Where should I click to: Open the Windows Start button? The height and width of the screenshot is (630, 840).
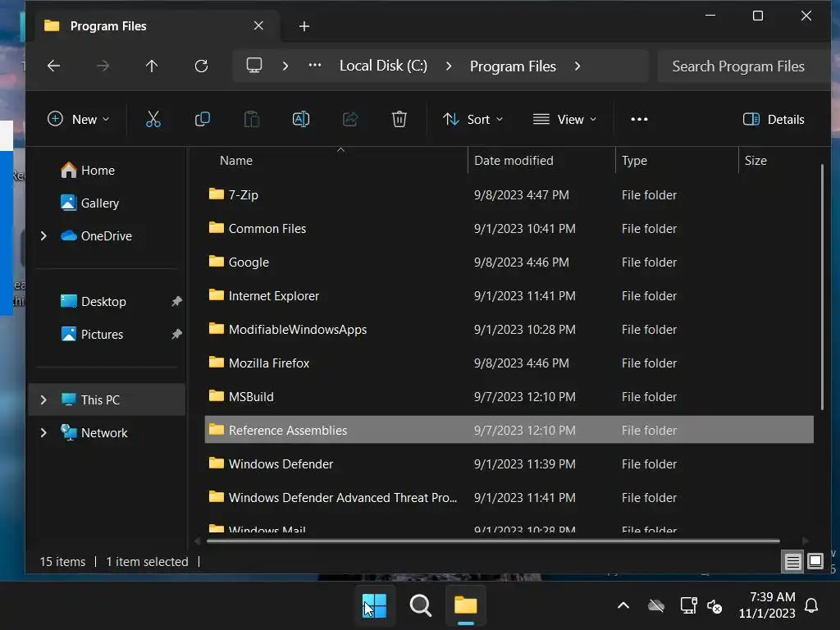coord(374,606)
